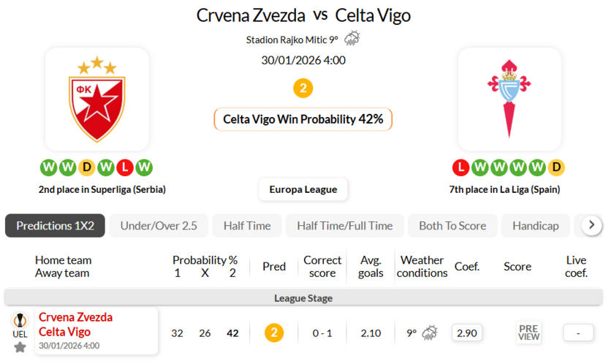
Task: Click the UEL Europa League logo icon
Action: click(20, 320)
